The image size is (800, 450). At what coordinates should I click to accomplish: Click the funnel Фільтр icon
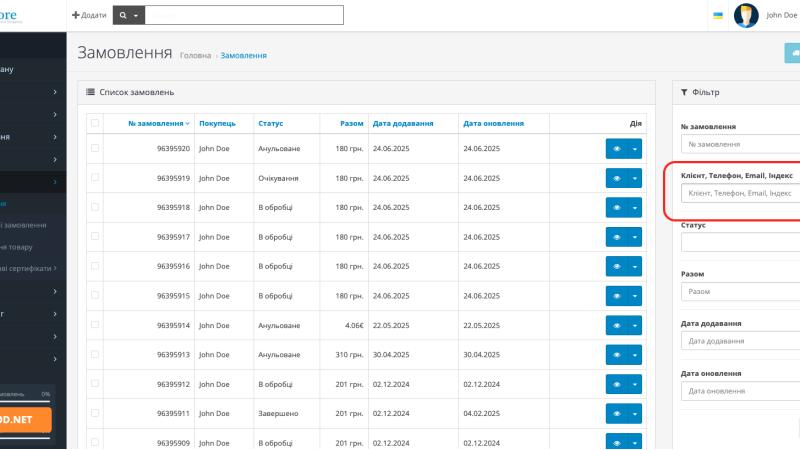tap(684, 92)
